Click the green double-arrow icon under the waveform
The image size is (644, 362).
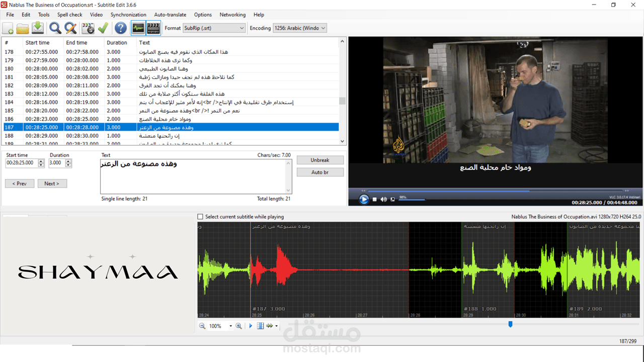270,326
